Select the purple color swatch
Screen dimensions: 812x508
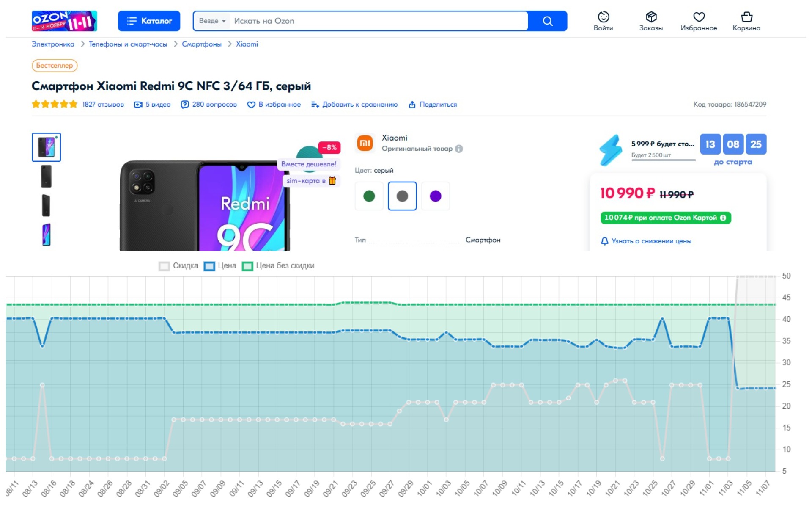[435, 196]
